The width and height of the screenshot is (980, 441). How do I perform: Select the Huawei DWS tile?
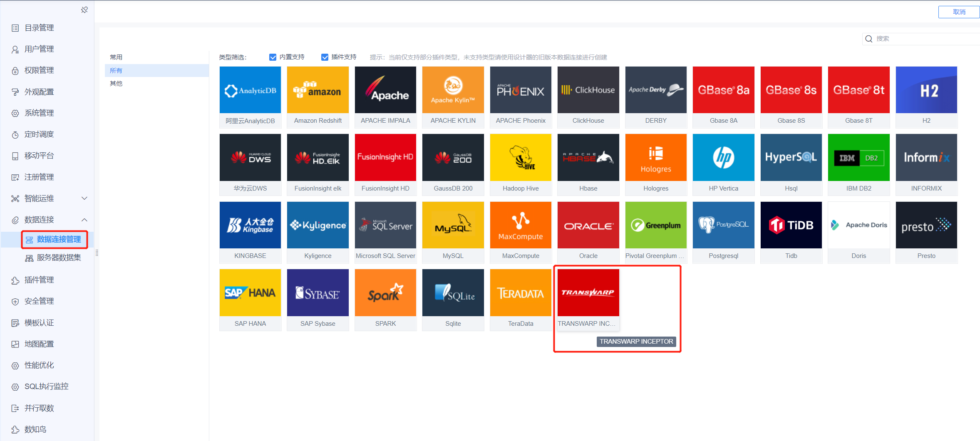(x=250, y=165)
